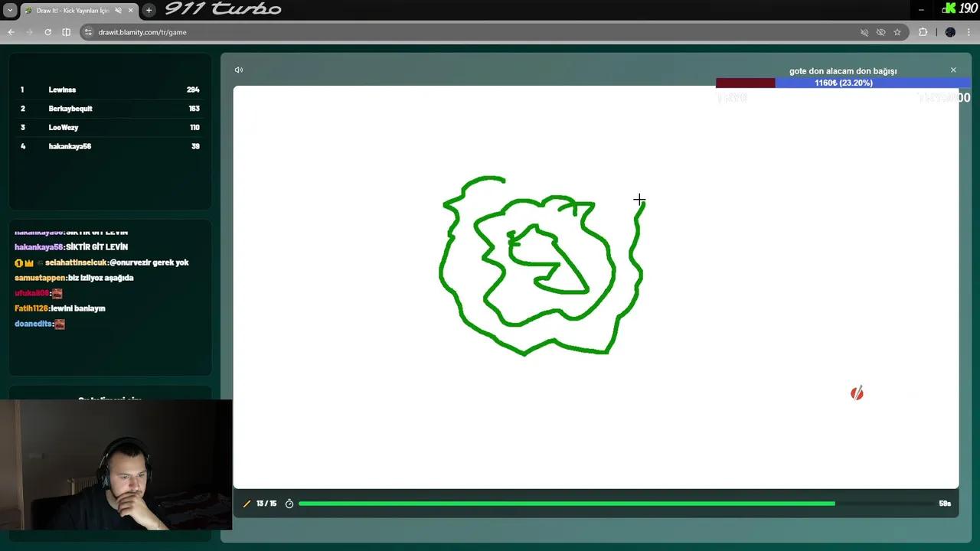Toggle the game sound speaker icon
This screenshot has width=980, height=551.
click(x=239, y=70)
